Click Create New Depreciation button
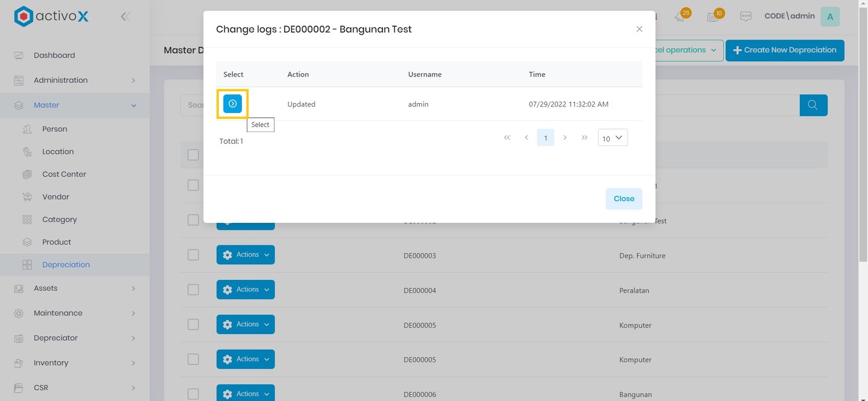The image size is (868, 401). (x=784, y=50)
